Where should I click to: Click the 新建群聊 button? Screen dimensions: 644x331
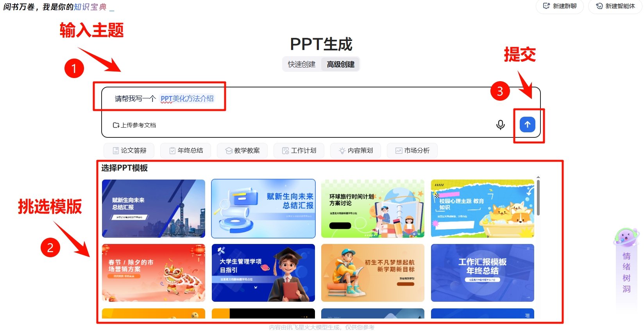[560, 6]
